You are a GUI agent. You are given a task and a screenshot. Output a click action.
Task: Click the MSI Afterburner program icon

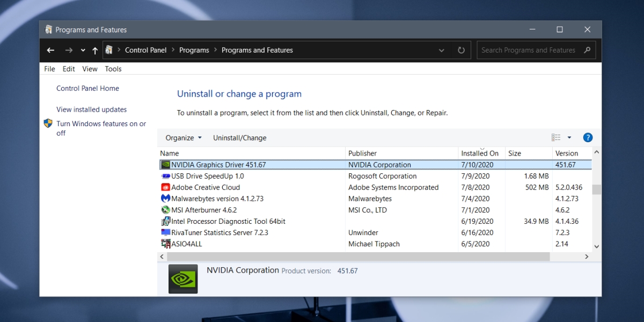[x=166, y=210]
